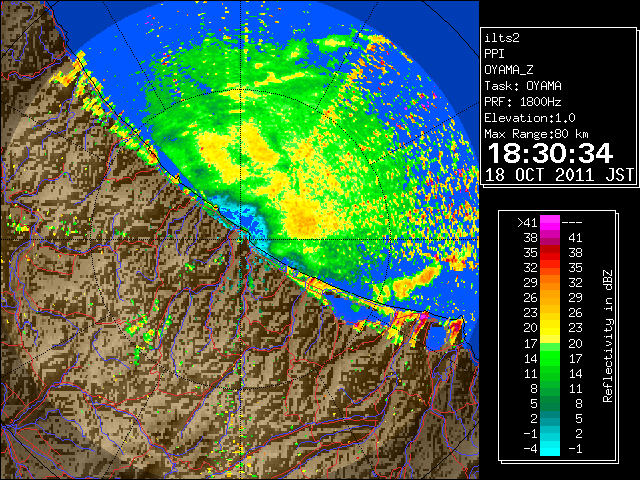Pick the orange legend swatch for 26–29 dBZ
The height and width of the screenshot is (480, 640).
click(x=550, y=298)
